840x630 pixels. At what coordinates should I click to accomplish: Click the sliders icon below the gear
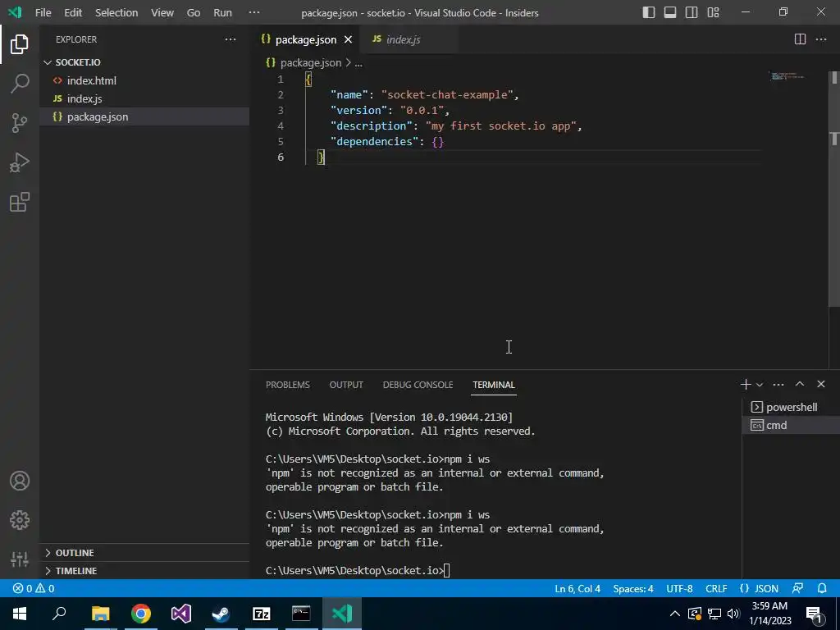point(20,559)
